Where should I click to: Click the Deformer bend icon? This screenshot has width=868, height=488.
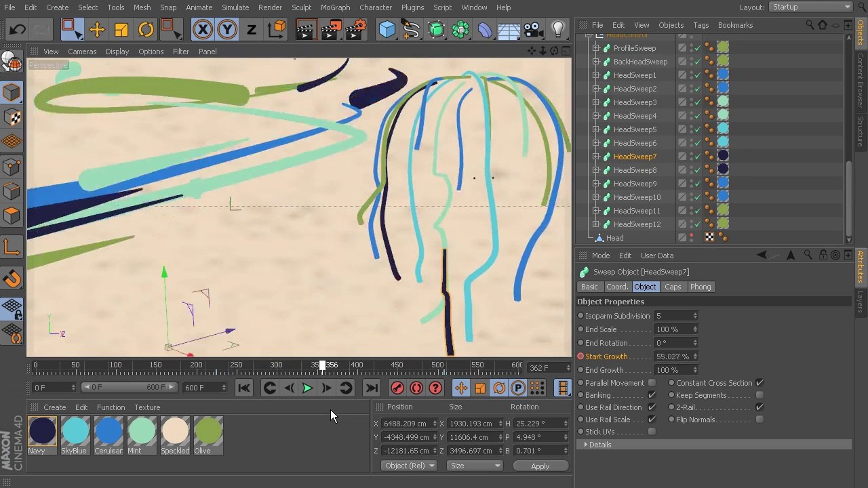pos(484,29)
